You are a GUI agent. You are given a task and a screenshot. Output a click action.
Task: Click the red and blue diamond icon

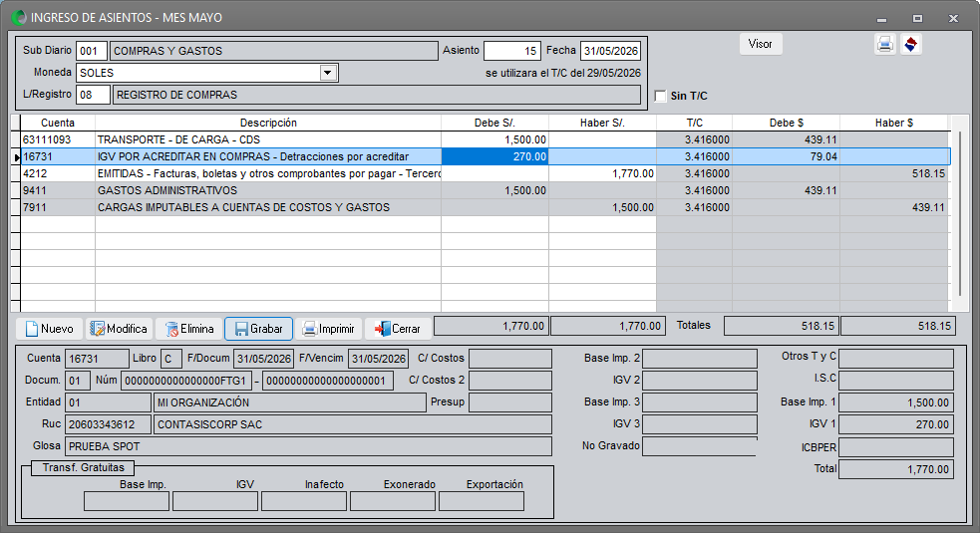(x=910, y=45)
